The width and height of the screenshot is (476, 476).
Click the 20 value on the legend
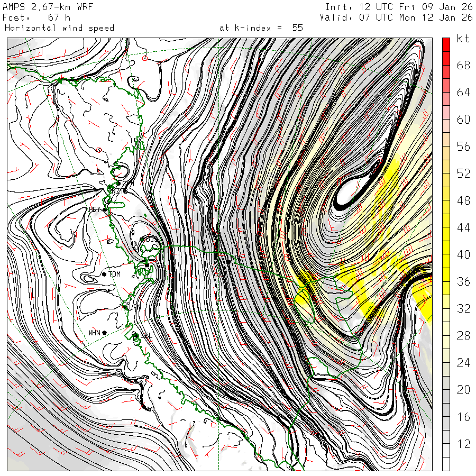coord(463,390)
